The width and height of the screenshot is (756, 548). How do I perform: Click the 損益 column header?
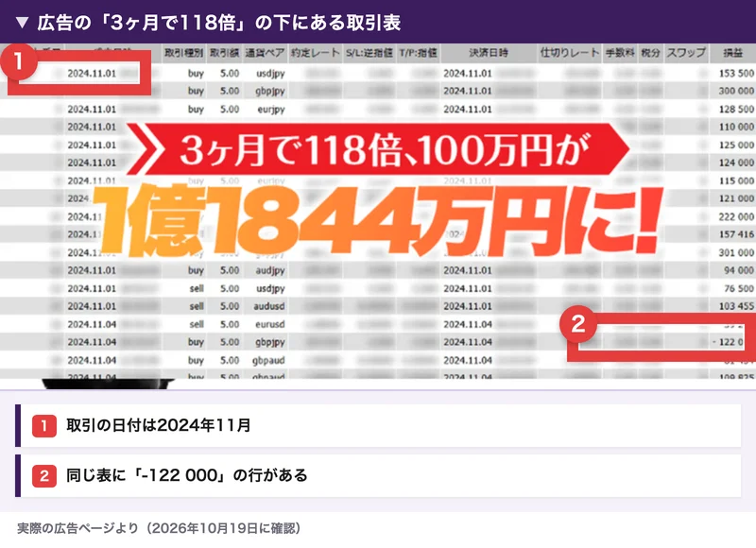coord(733,53)
